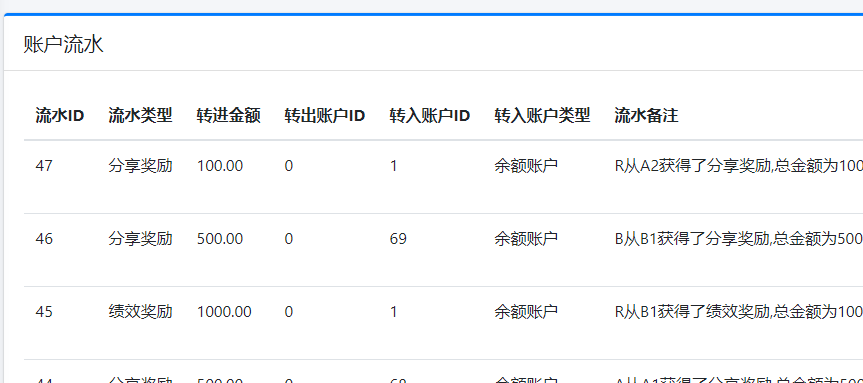This screenshot has width=863, height=383.
Task: Select 分享奖励 in row 47
Action: coord(140,166)
